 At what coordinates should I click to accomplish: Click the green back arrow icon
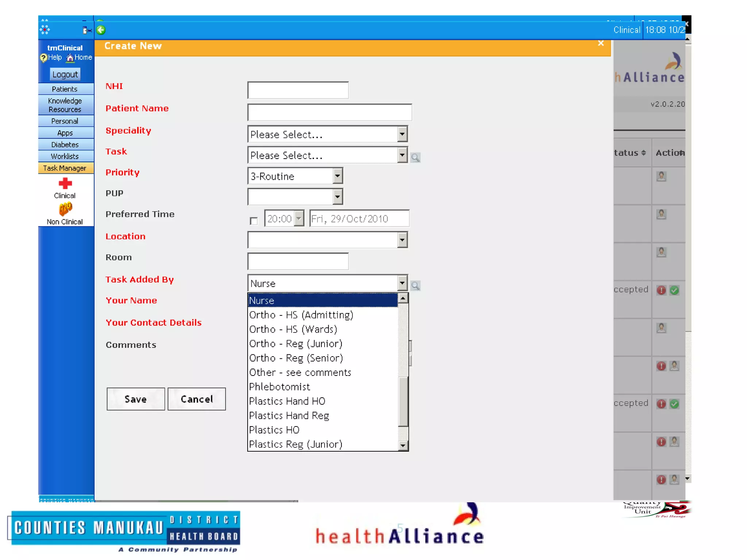[x=101, y=30]
